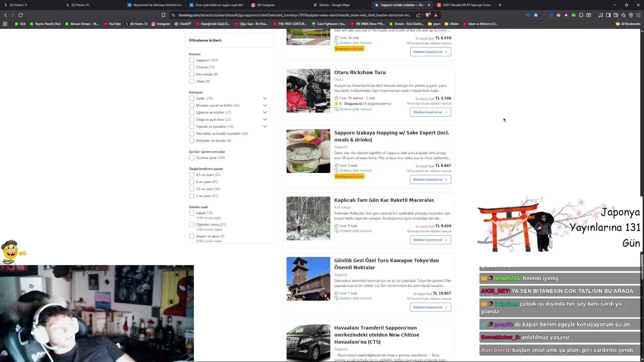Check the Kita rokujo (8) filter
Image resolution: width=644 pixels, height=362 pixels.
point(192,74)
